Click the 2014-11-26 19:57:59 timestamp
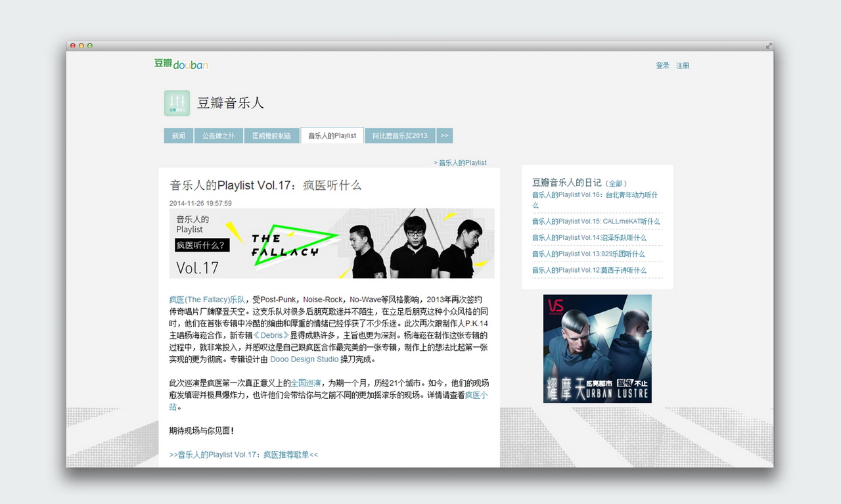 click(x=200, y=204)
